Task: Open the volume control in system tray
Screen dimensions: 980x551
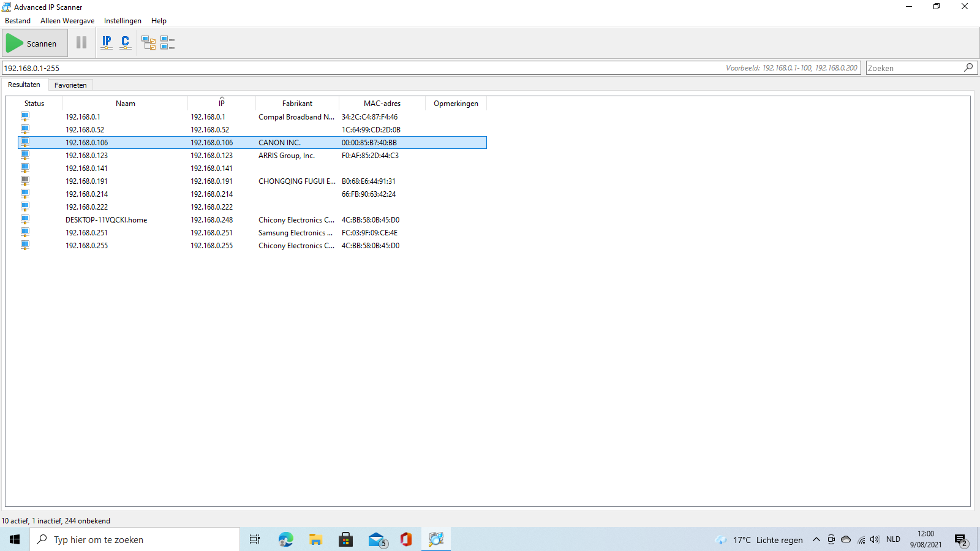Action: coord(875,539)
